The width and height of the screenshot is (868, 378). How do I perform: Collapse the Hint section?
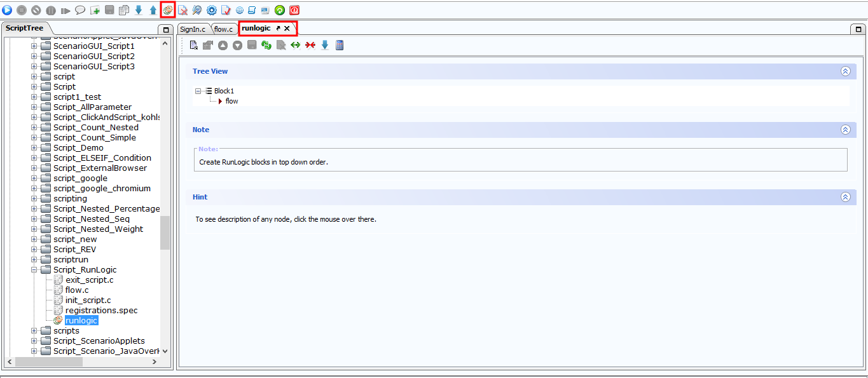pyautogui.click(x=846, y=197)
